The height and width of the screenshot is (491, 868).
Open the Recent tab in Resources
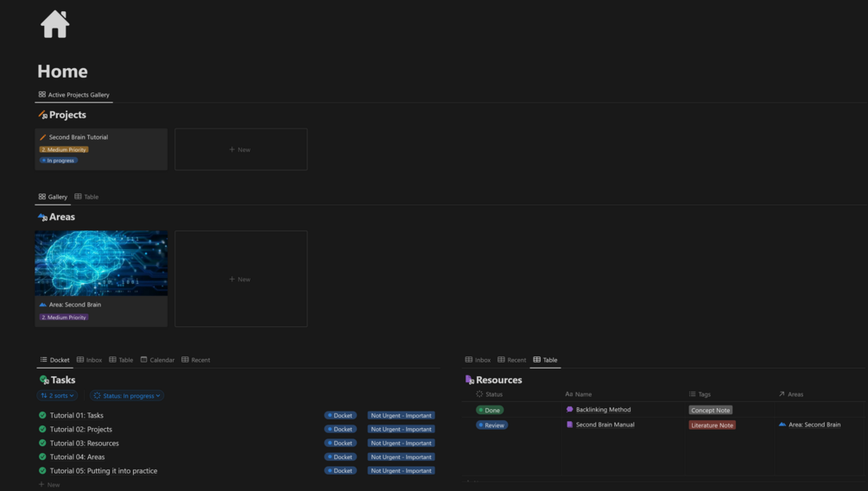pos(511,360)
